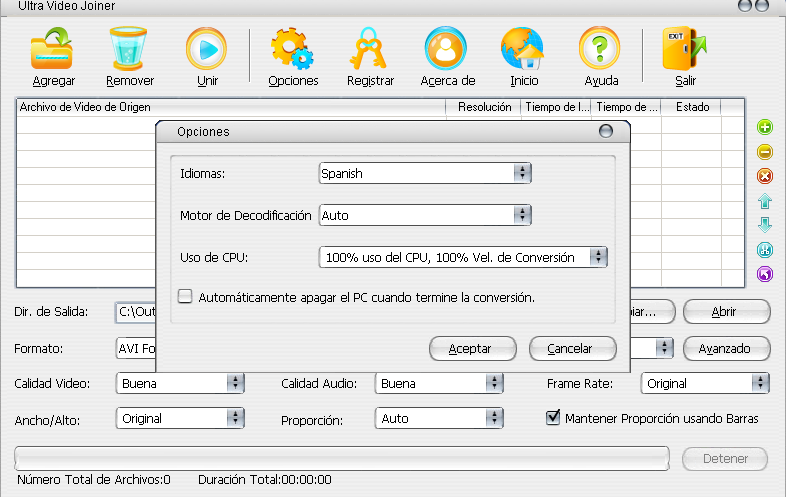Click the Abrir button
This screenshot has height=497, width=786.
tap(726, 312)
